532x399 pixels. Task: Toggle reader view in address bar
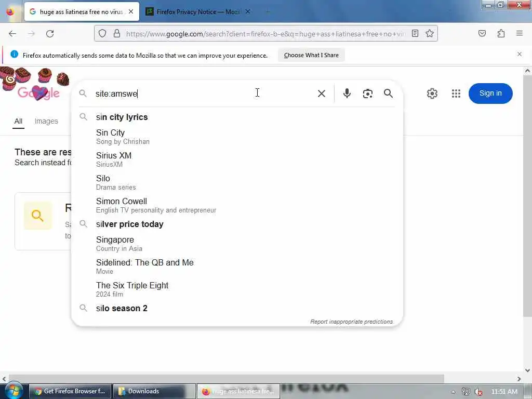click(x=415, y=33)
